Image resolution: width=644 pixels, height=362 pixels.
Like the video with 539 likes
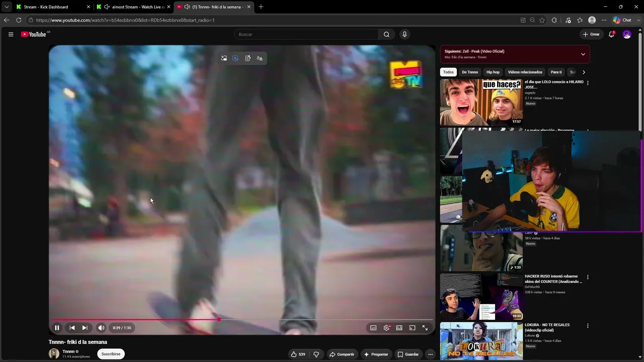[x=298, y=354]
